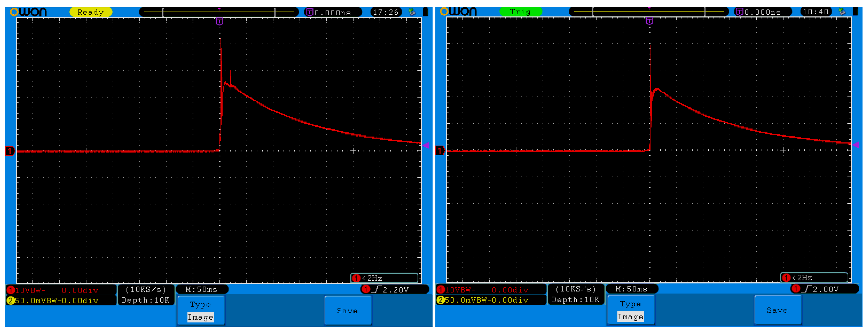The height and width of the screenshot is (334, 868).
Task: Click purple T trigger position marker on right graticule
Action: coord(649,21)
